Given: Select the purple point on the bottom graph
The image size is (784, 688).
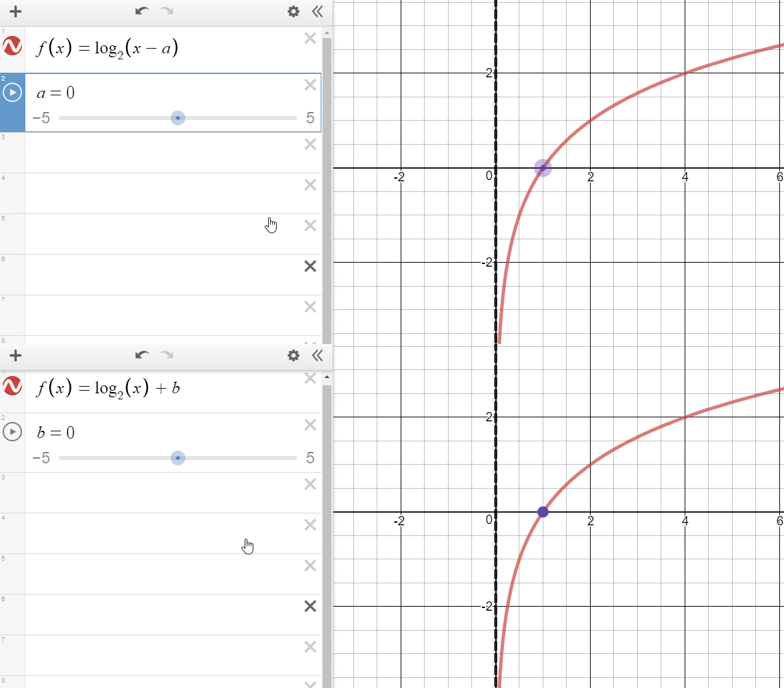Looking at the screenshot, I should [x=543, y=512].
